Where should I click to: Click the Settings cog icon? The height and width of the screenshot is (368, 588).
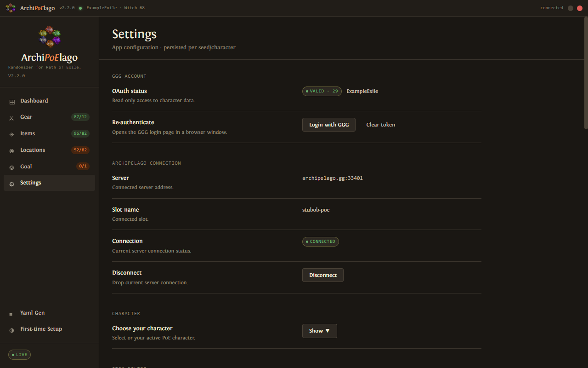pyautogui.click(x=11, y=184)
